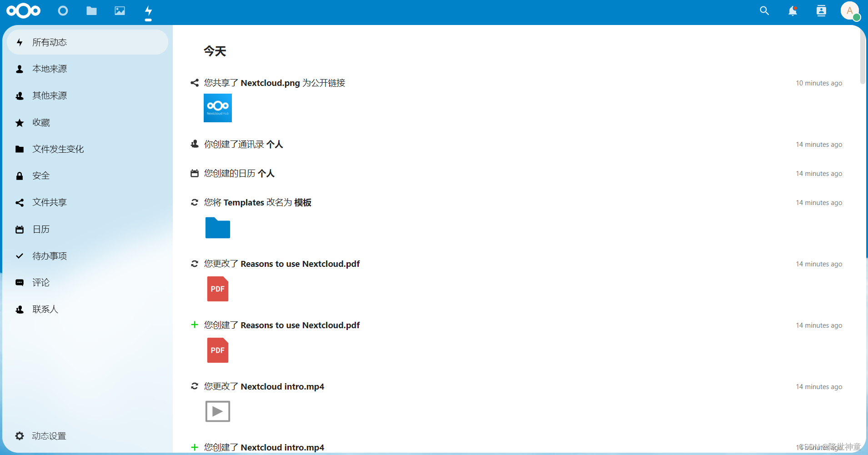The height and width of the screenshot is (455, 868).
Task: Select 日历 calendar filter
Action: 88,229
